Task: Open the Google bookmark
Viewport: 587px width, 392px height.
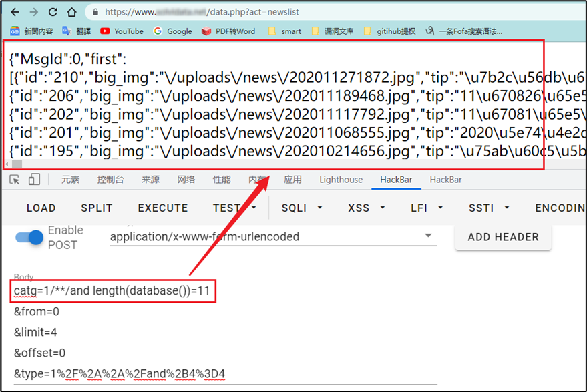Action: (172, 31)
